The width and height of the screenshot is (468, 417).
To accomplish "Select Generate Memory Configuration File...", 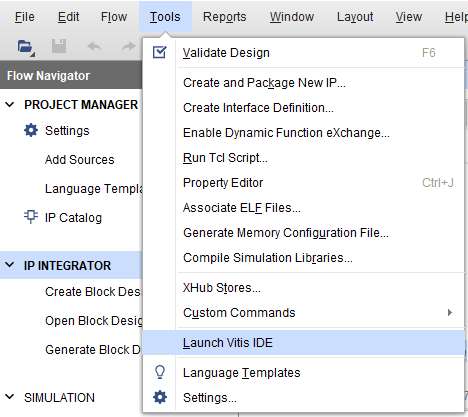I will [x=286, y=233].
